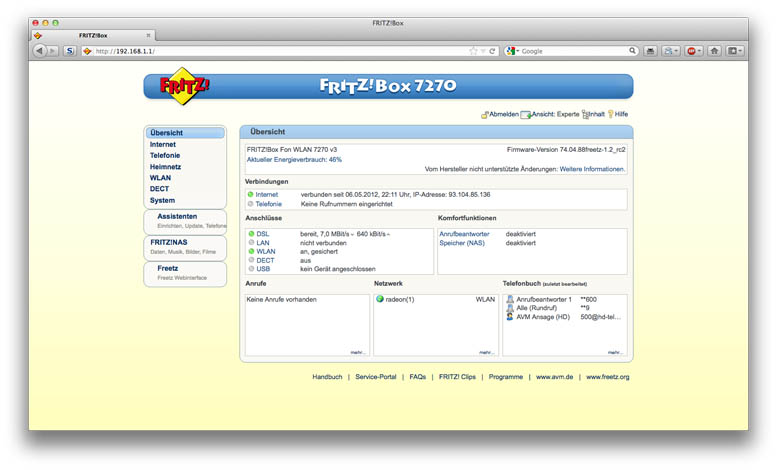Click the red Adblock toolbar icon
This screenshot has height=470, width=777.
(x=690, y=51)
